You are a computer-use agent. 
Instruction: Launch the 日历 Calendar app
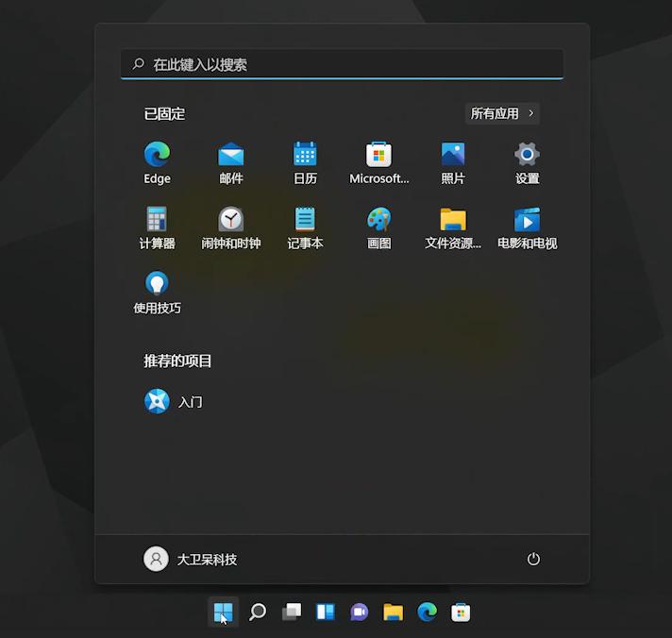tap(305, 163)
